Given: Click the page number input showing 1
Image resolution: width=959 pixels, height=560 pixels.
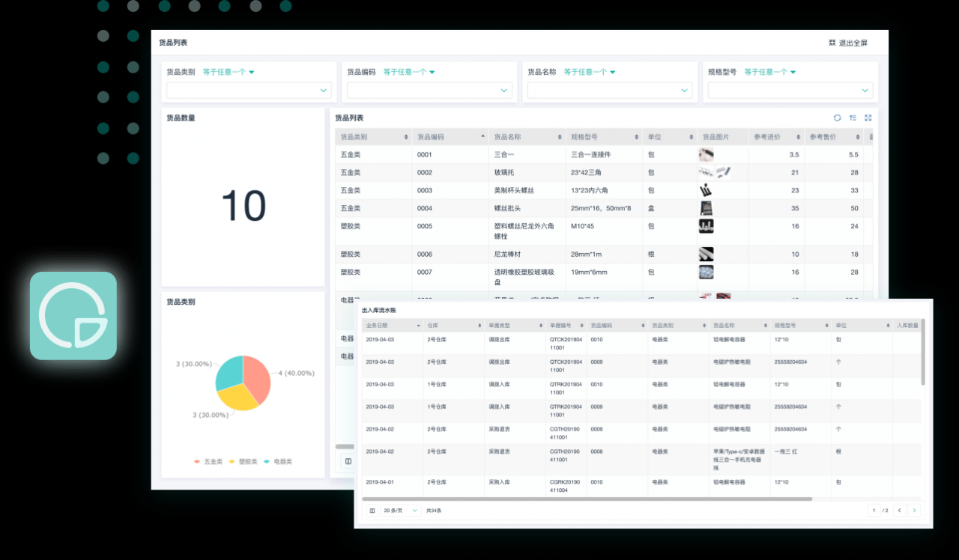Looking at the screenshot, I should coord(874,511).
